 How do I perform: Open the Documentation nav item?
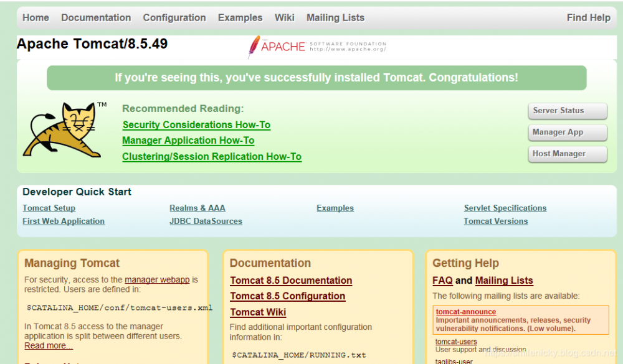click(96, 18)
